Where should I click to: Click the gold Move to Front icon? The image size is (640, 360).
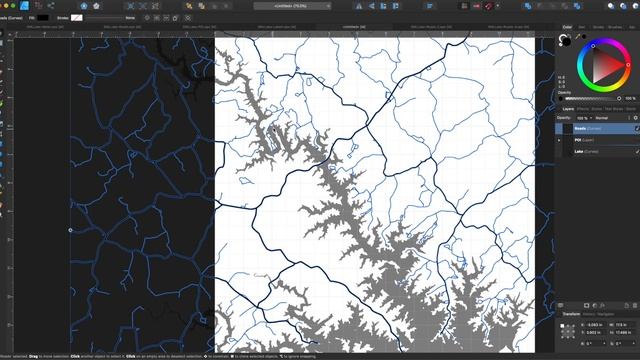(x=189, y=6)
